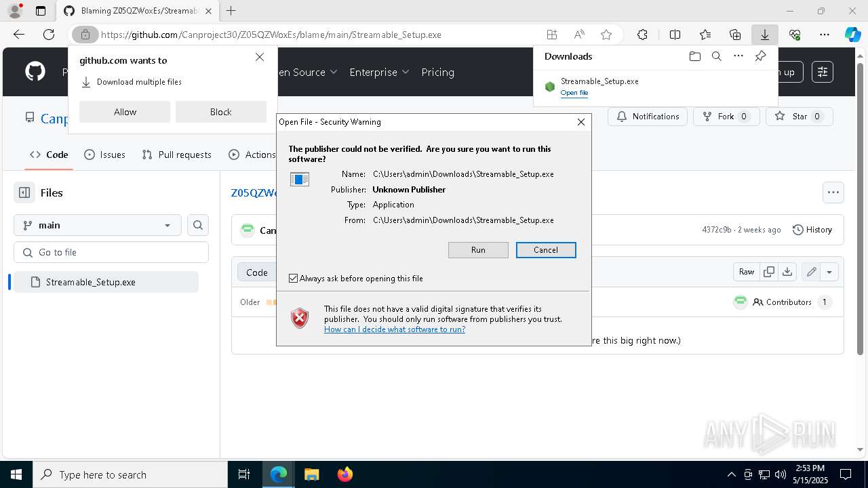
Task: Add this page to favorites star
Action: (x=606, y=35)
